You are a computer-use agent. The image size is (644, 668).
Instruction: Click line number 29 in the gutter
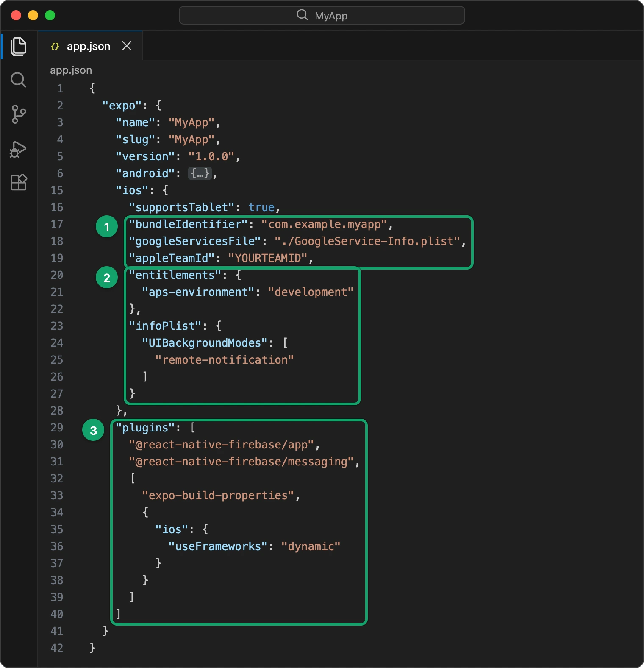click(x=57, y=428)
